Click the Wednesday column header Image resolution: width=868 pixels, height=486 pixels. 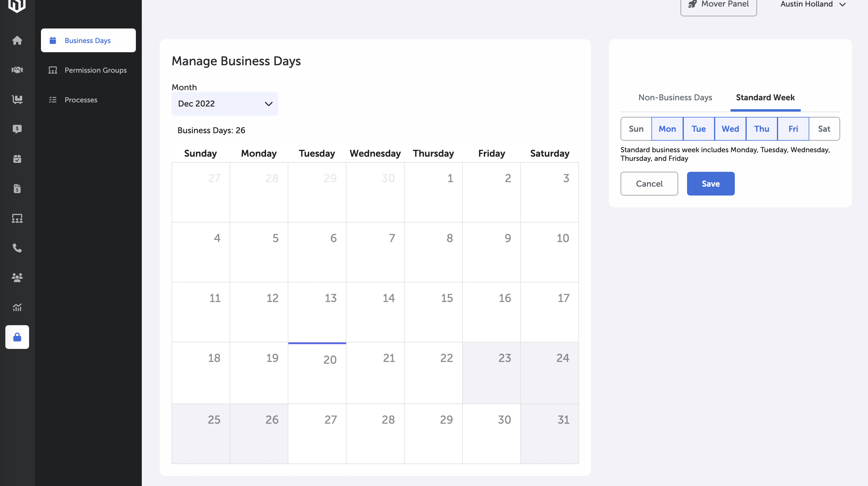pos(375,153)
